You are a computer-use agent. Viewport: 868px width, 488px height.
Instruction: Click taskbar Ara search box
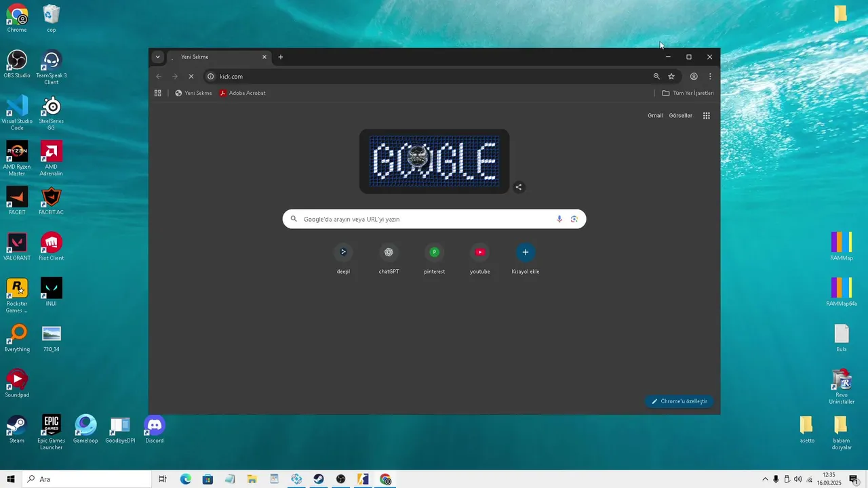point(87,479)
